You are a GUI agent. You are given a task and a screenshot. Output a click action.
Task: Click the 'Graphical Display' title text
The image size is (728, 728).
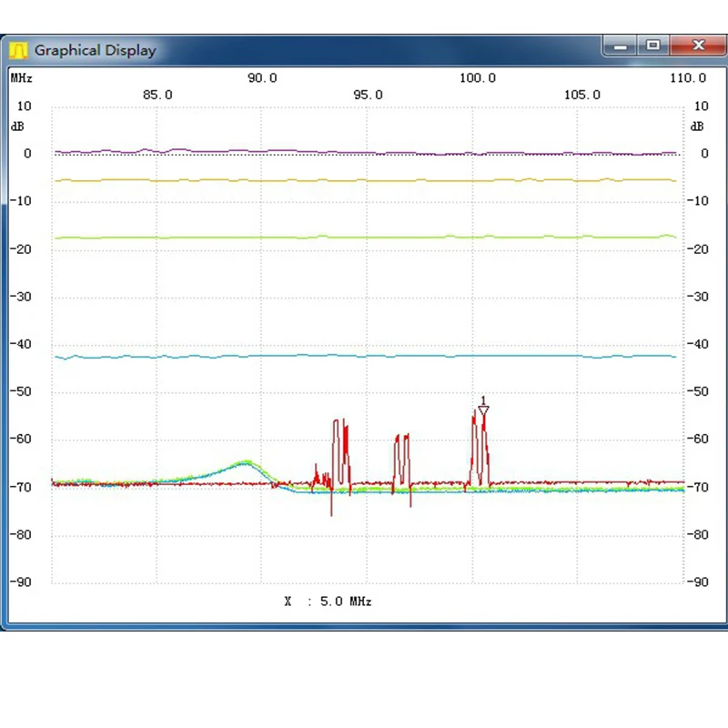point(96,50)
